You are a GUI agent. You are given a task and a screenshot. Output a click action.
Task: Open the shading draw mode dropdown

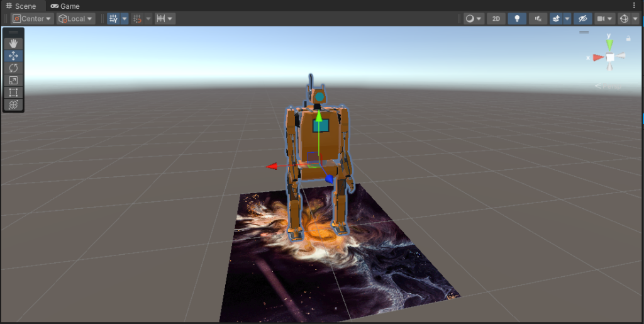474,19
